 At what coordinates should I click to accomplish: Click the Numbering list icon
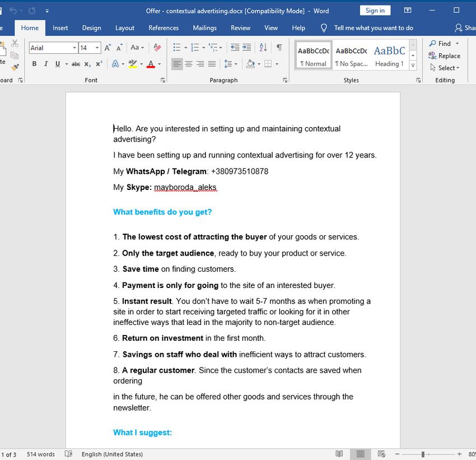194,48
